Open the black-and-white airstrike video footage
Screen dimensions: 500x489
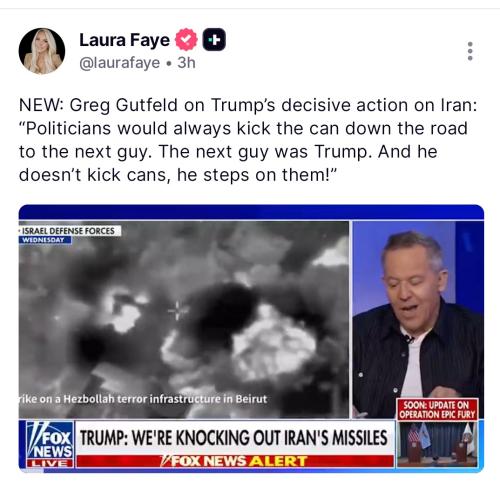tap(184, 319)
